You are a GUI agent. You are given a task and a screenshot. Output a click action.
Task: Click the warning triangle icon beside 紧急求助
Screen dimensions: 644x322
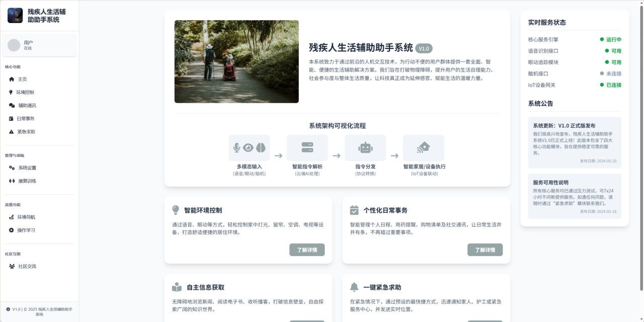tap(12, 132)
